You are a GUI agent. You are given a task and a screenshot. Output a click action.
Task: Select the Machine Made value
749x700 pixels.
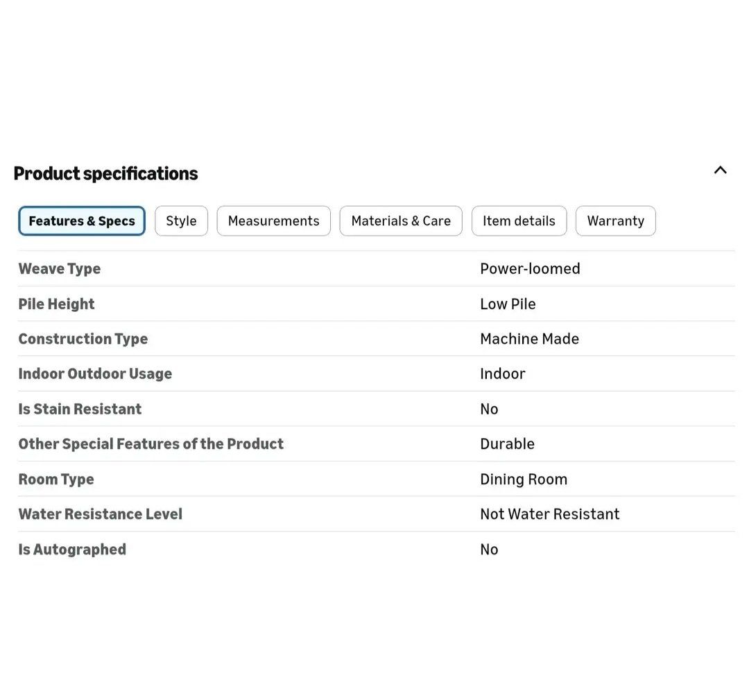[529, 339]
